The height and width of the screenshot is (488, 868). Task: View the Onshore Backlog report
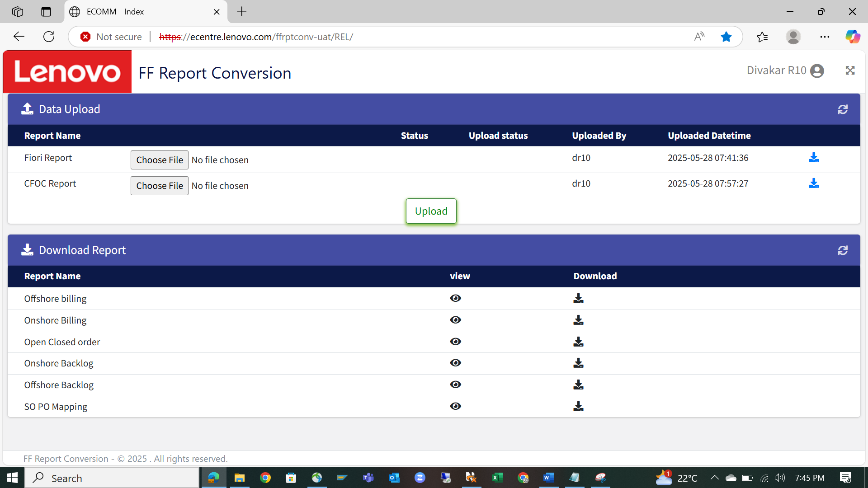coord(455,363)
